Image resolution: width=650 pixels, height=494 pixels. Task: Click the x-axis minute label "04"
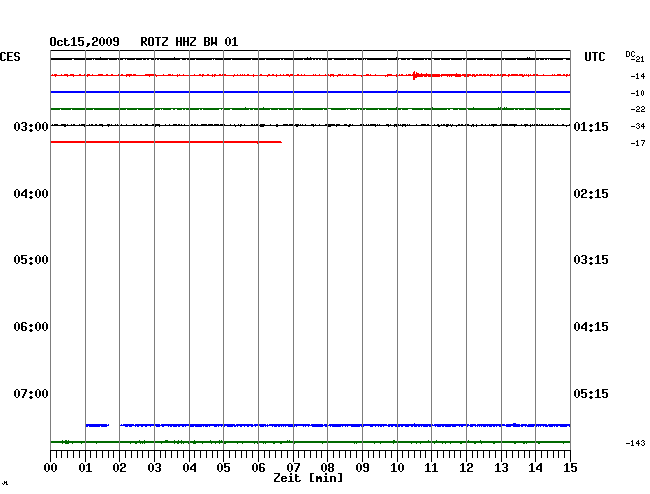[189, 468]
